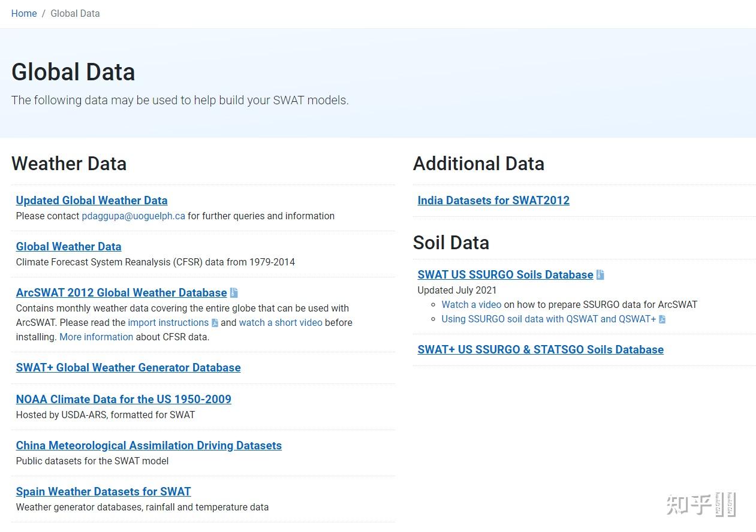Open ArcSWAT 2012 Global Weather Database link
This screenshot has height=532, width=756.
[121, 292]
